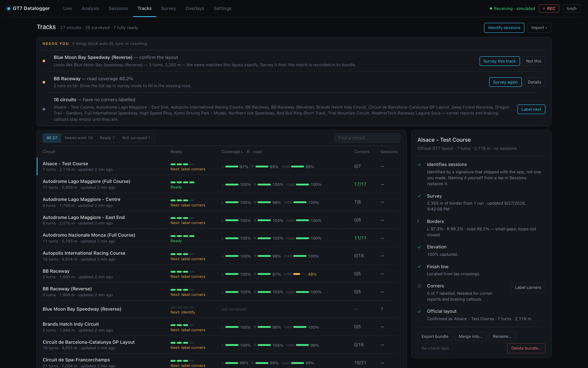Select the All 27 filter
The image size is (588, 368).
coord(52,138)
